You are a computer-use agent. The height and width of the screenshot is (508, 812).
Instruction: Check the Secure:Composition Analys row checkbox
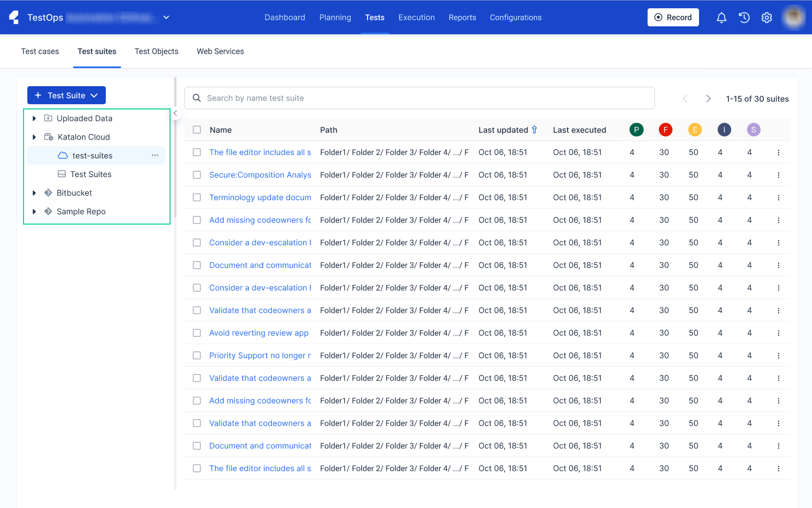[197, 175]
